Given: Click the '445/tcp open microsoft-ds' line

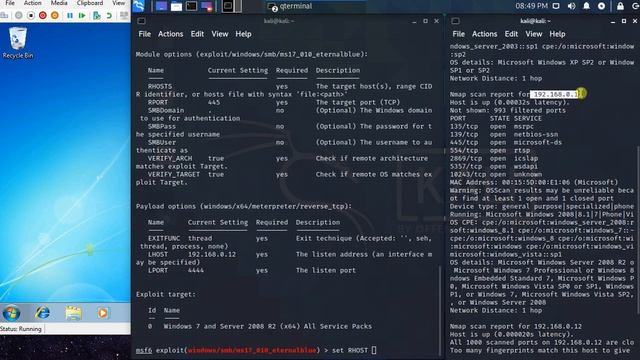Looking at the screenshot, I should coord(506,142).
